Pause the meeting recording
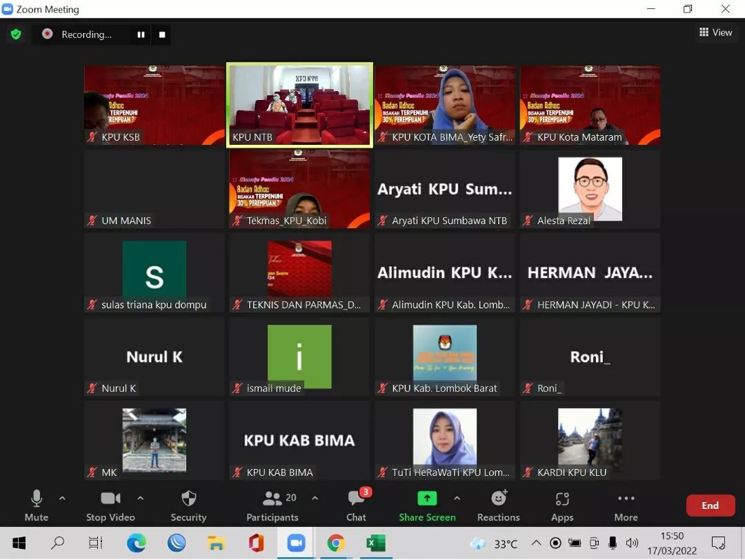Image resolution: width=745 pixels, height=560 pixels. pos(141,34)
